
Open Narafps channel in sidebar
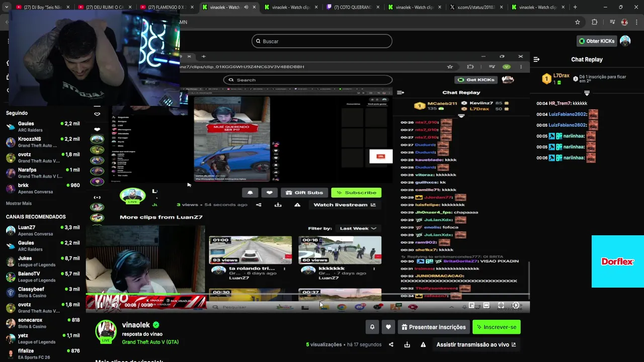tap(43, 173)
